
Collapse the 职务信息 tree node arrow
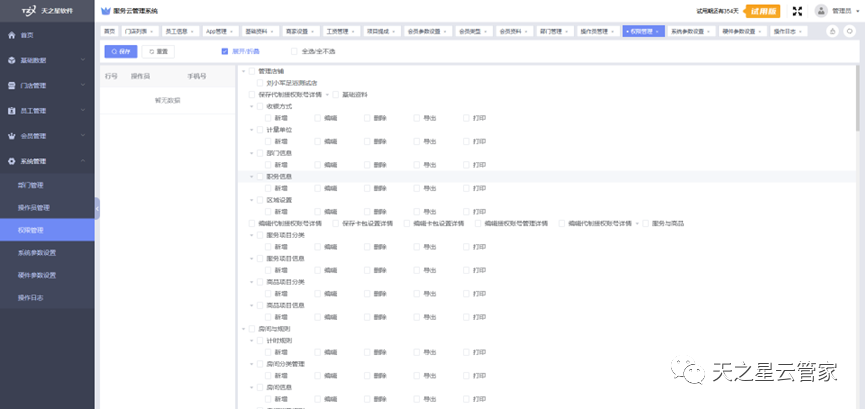(x=252, y=176)
